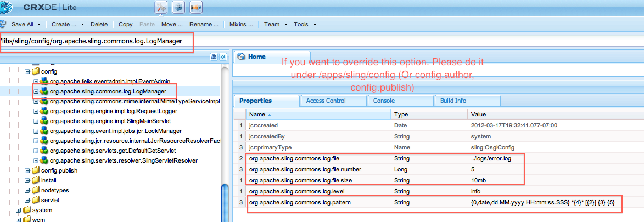This screenshot has height=222, width=644.
Task: Click the install folder icon
Action: tap(36, 180)
